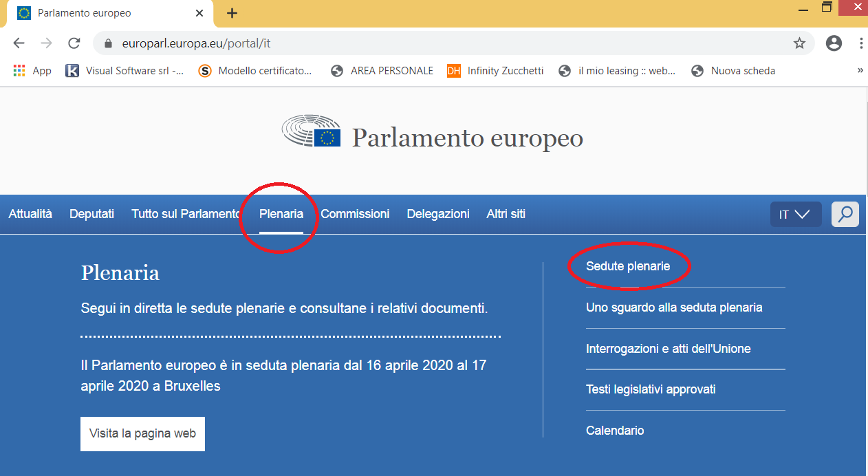
Task: Open the Attualità menu
Action: coord(30,214)
